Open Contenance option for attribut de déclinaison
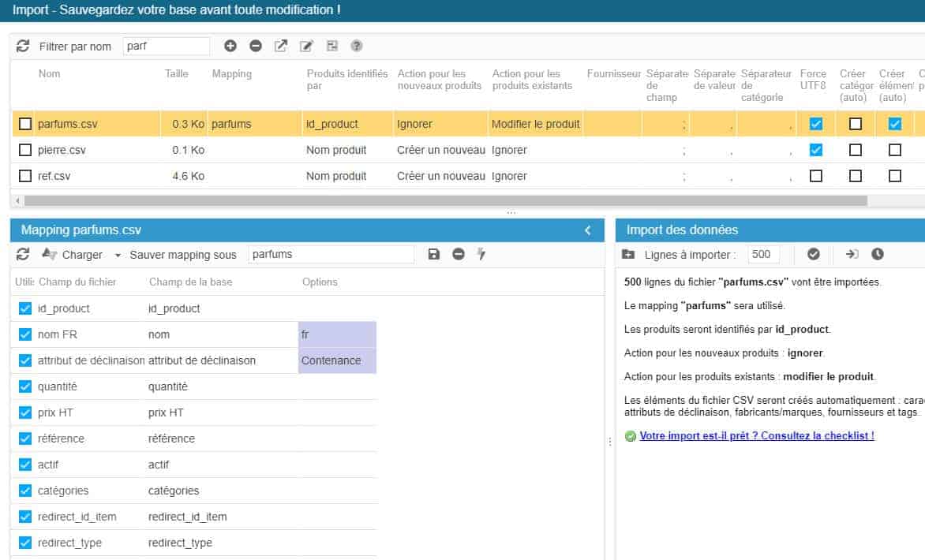 click(x=337, y=360)
